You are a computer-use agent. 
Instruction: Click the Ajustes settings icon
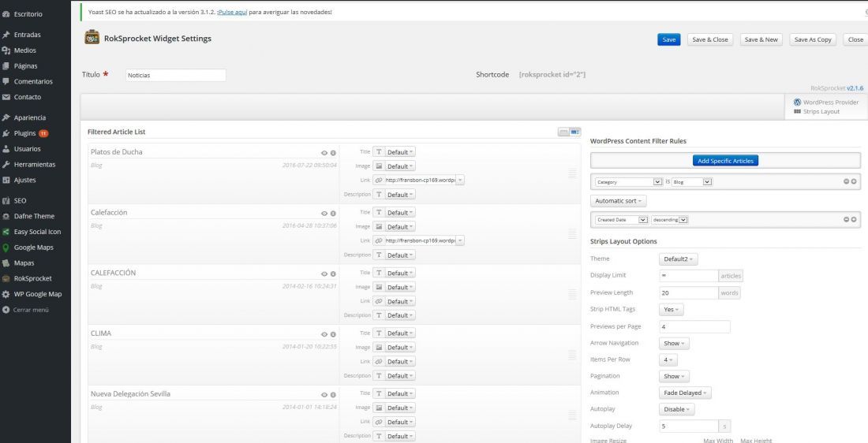point(6,180)
